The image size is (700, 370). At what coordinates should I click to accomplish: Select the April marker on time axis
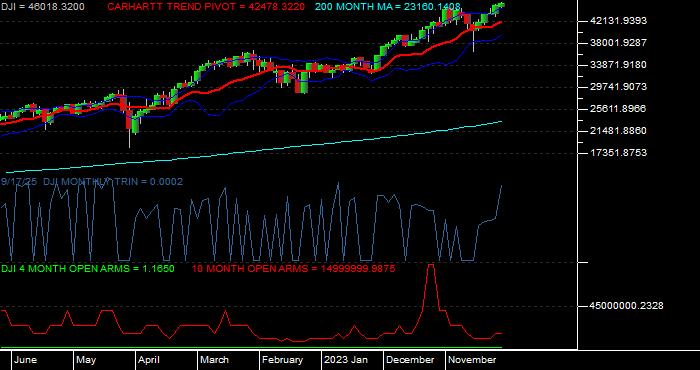[x=149, y=360]
